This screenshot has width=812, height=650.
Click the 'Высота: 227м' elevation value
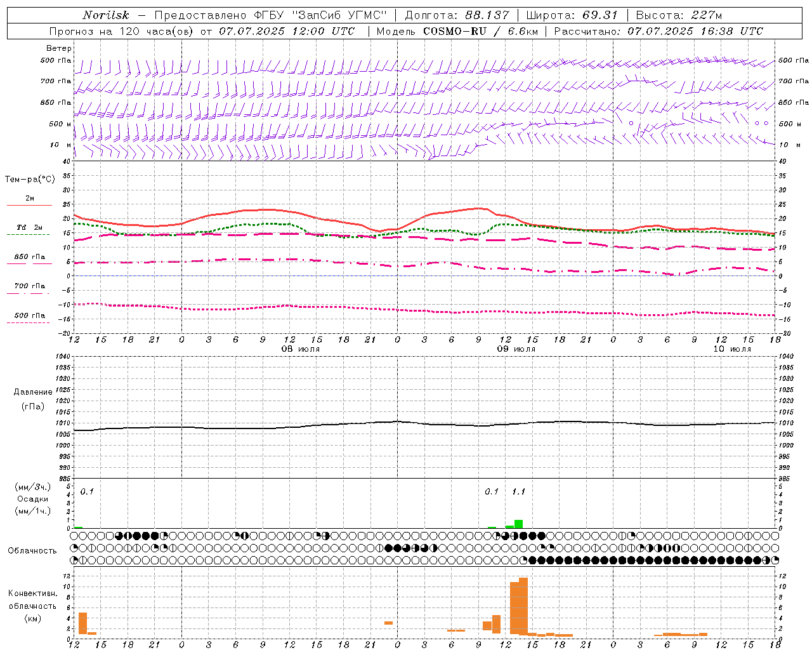coord(679,15)
